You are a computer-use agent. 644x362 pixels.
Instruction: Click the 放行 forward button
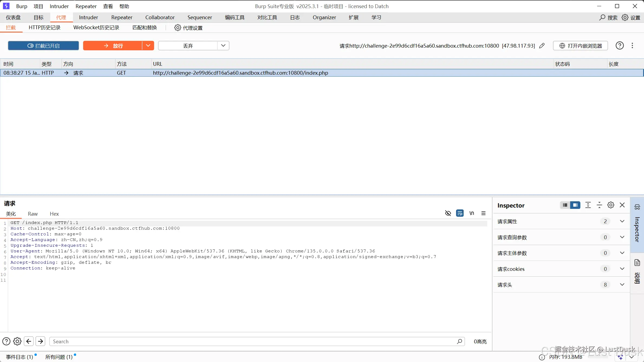[113, 46]
